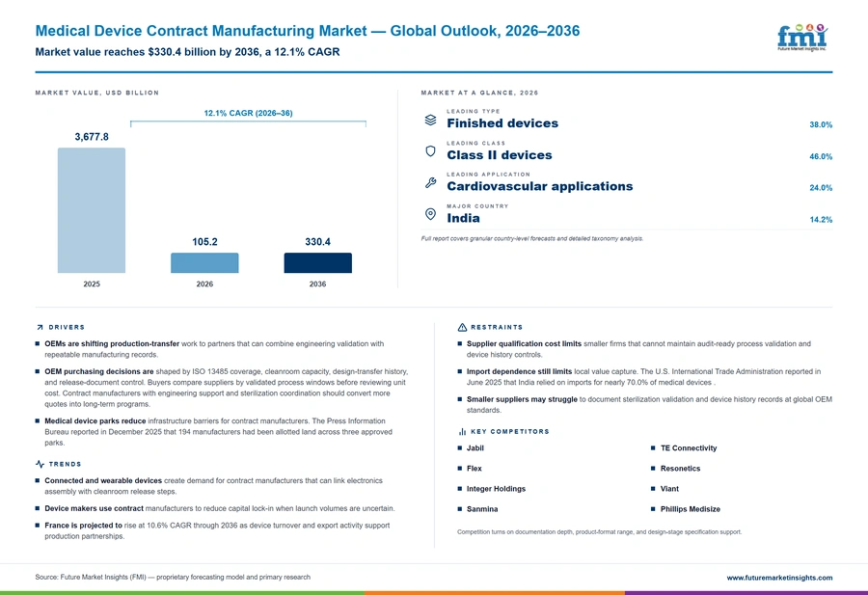Image resolution: width=868 pixels, height=595 pixels.
Task: Click the '2036' axis label under the chart
Action: click(317, 284)
